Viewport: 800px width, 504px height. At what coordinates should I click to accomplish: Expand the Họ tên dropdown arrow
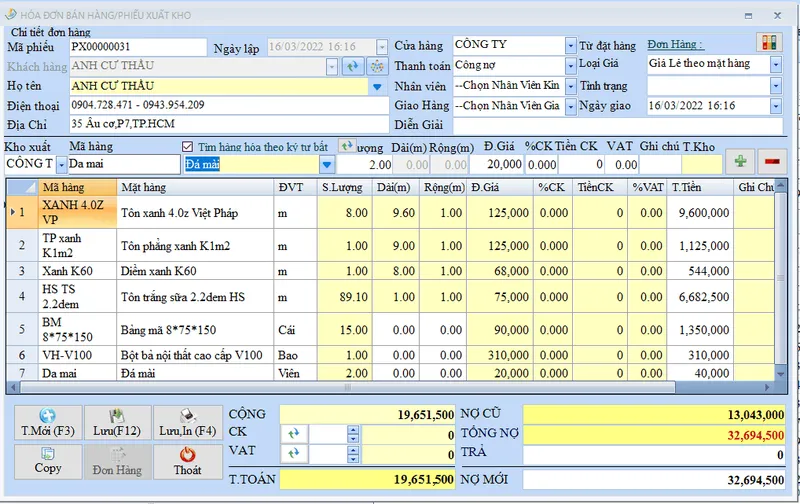coord(377,87)
